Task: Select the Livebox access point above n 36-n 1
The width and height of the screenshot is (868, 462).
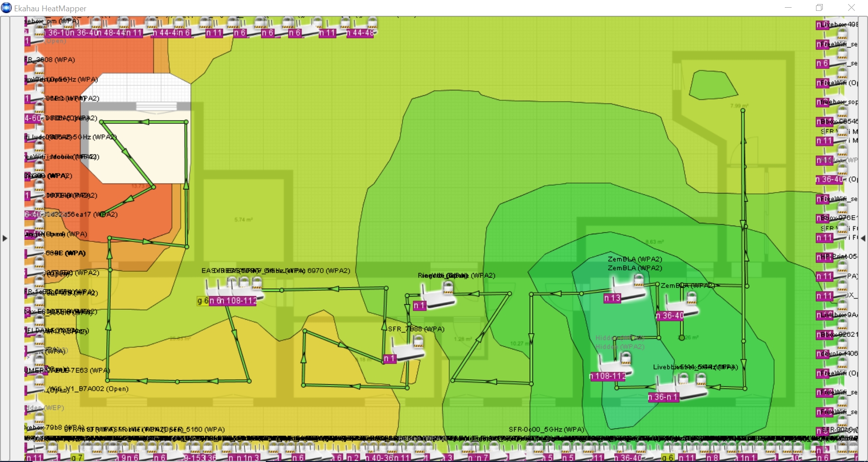Action: tap(683, 387)
